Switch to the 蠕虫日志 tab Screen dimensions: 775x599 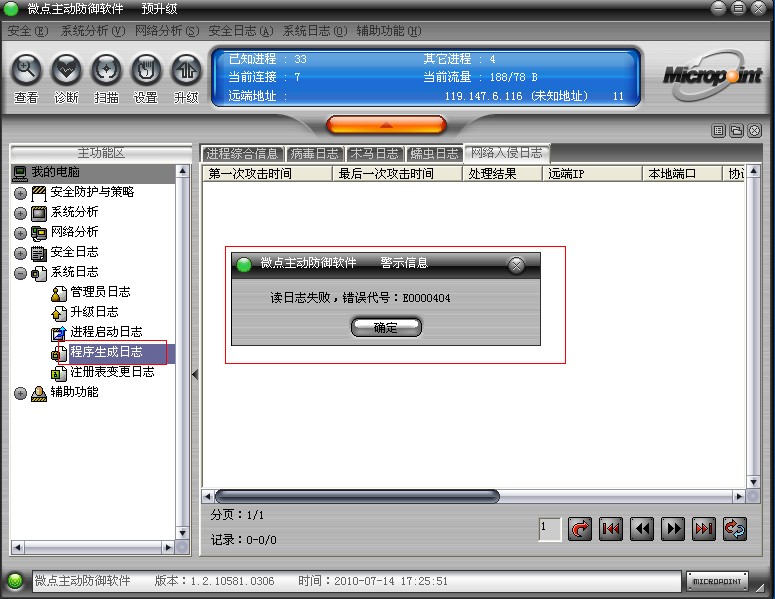(x=434, y=154)
